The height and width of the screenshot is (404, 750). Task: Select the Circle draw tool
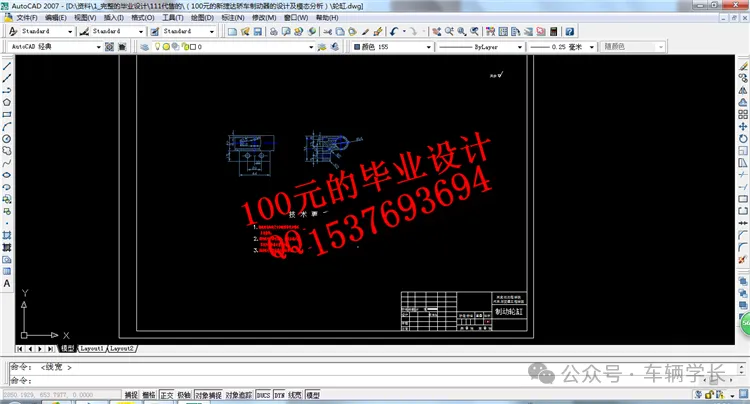coord(7,139)
